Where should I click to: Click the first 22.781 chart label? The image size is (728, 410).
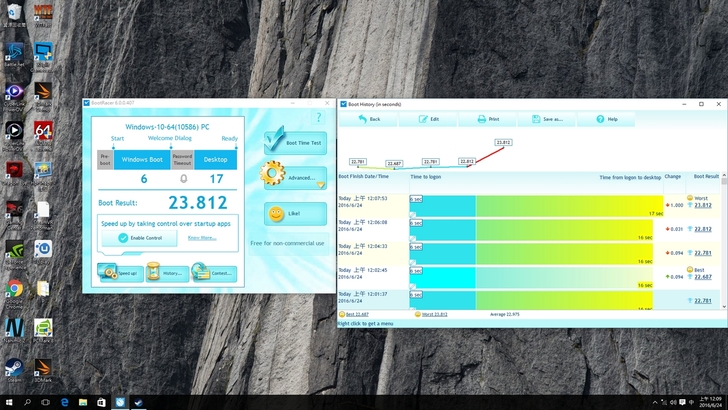tap(358, 162)
